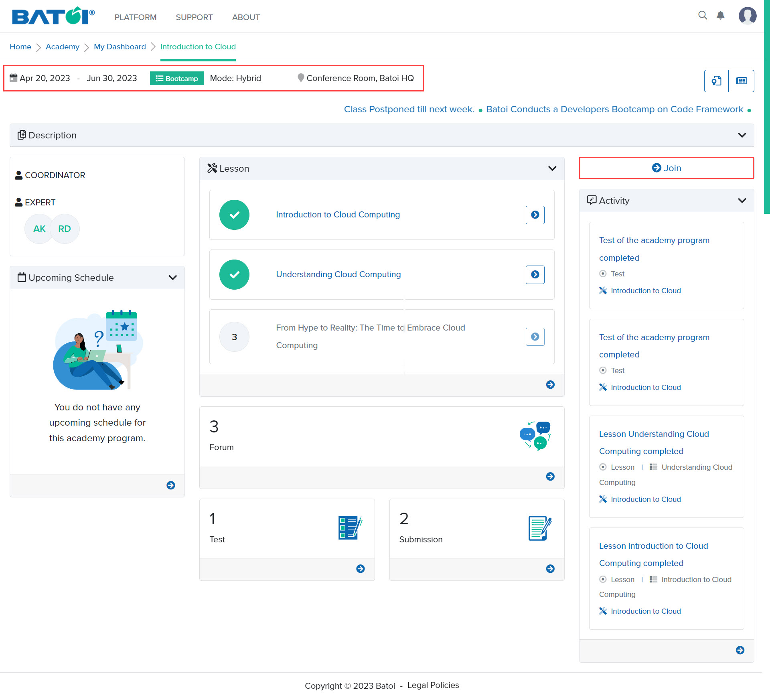This screenshot has height=700, width=770.
Task: Click Introduction to Cloud link in last activity card
Action: tap(646, 611)
